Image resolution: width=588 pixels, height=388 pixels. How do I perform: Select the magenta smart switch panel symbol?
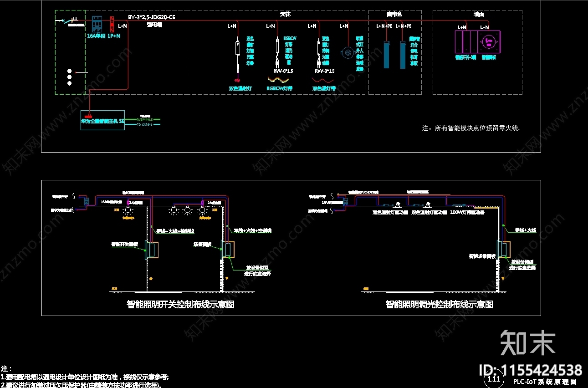click(x=466, y=42)
